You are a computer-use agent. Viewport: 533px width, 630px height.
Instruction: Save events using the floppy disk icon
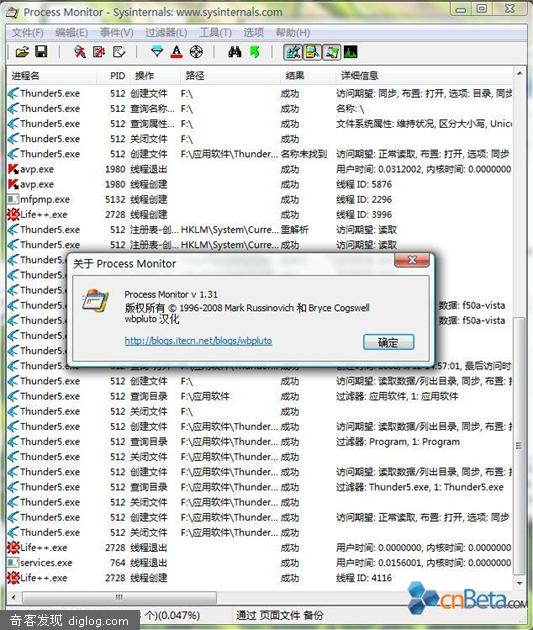[x=41, y=52]
